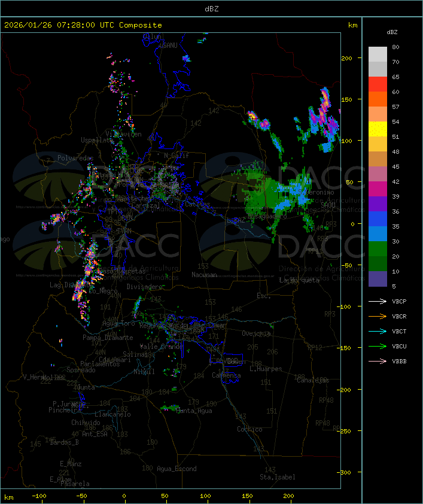Click the Pampa_Diamante map label

108,338
